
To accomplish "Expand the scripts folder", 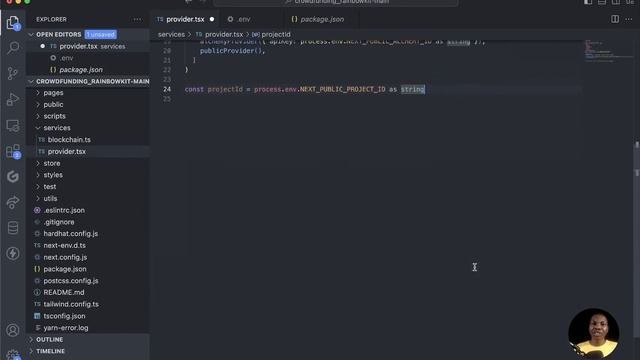I will tap(54, 116).
